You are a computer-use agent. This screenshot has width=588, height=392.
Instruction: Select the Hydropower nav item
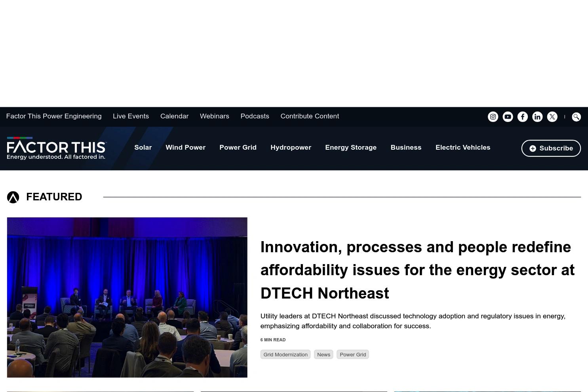click(x=291, y=147)
